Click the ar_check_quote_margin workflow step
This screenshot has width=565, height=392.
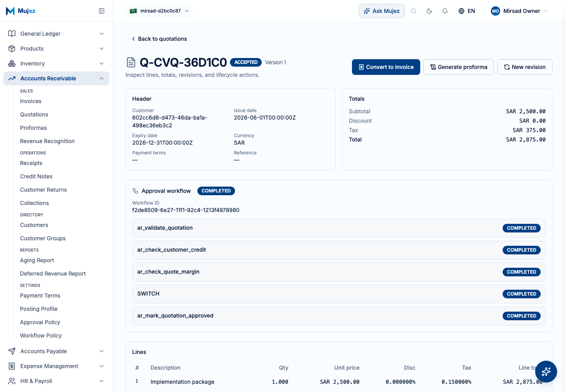click(x=339, y=272)
